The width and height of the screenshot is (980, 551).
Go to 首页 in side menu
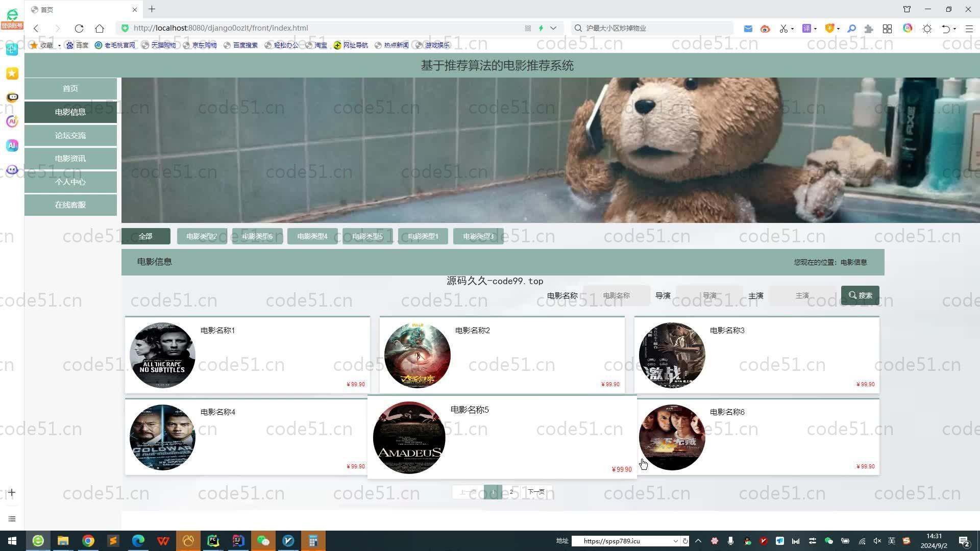pos(70,89)
